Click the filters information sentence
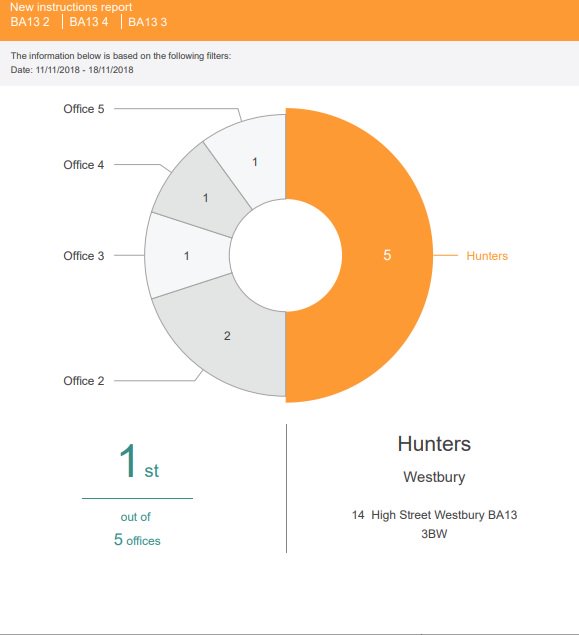This screenshot has height=635, width=579. (x=121, y=56)
